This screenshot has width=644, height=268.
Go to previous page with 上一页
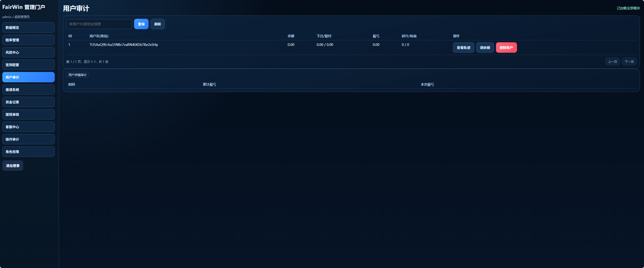tap(612, 62)
